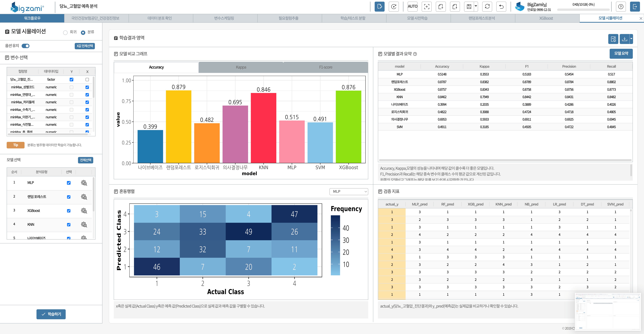This screenshot has width=644, height=334.
Task: Switch to the F1-score graph tab
Action: pyautogui.click(x=325, y=67)
